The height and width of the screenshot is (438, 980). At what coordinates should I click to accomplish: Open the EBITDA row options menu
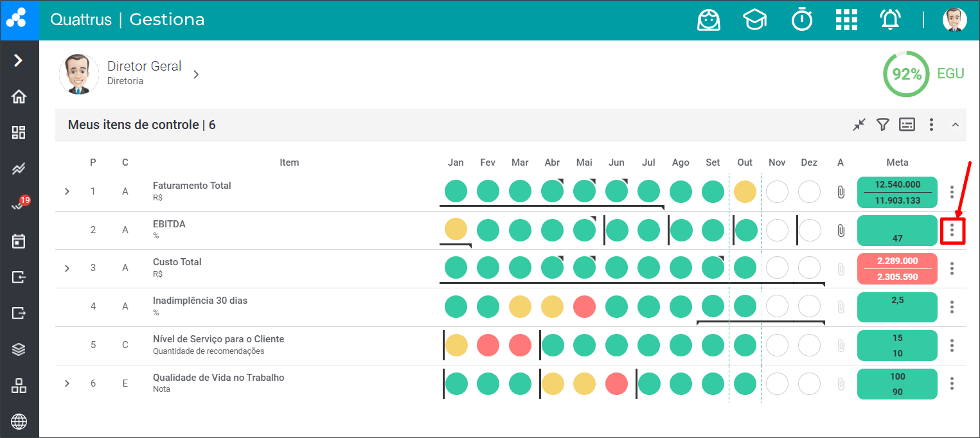pos(952,230)
